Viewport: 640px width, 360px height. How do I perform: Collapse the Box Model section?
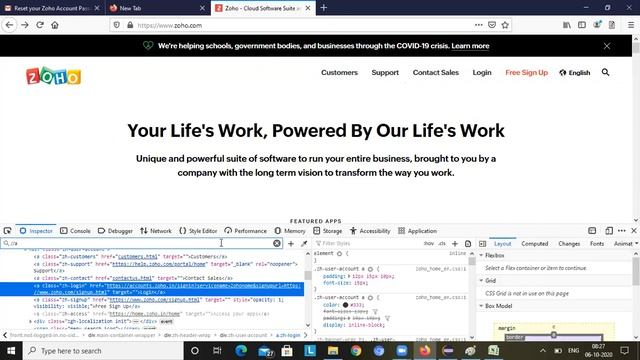coord(481,306)
